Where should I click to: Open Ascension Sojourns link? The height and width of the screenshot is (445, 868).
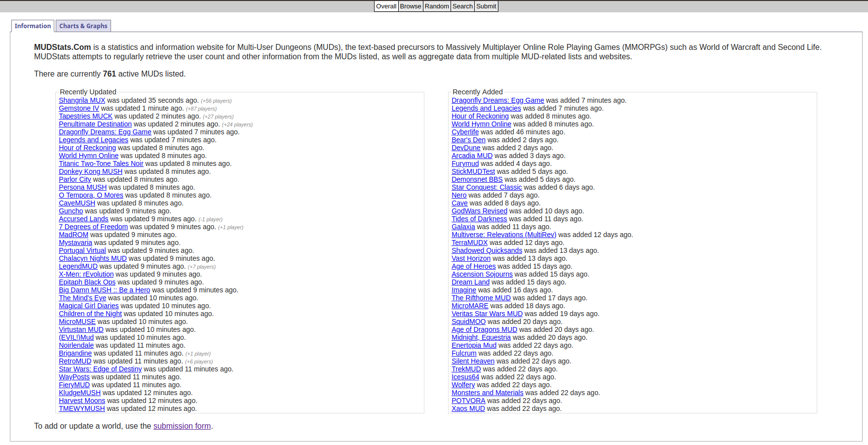click(x=482, y=274)
